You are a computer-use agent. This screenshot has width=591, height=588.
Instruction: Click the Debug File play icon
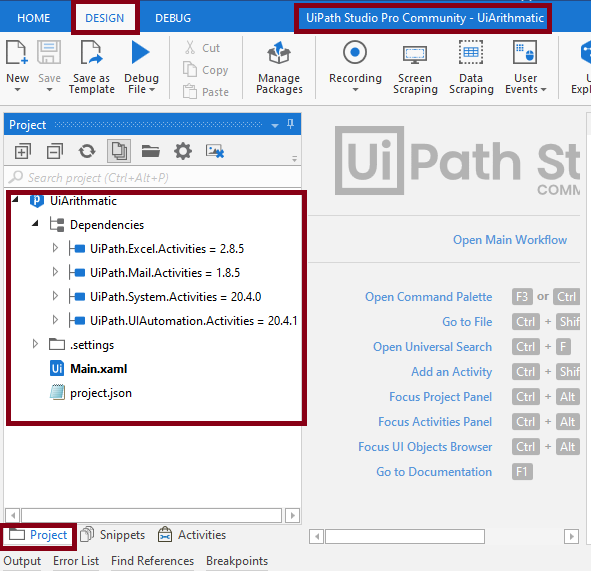coord(141,52)
